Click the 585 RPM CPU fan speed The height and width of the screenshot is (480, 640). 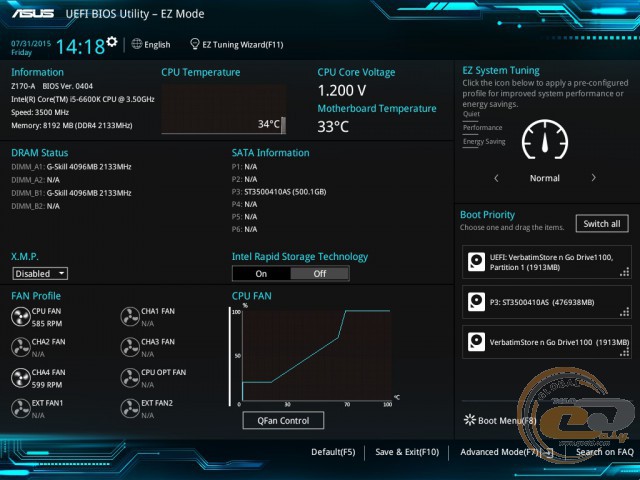(47, 324)
